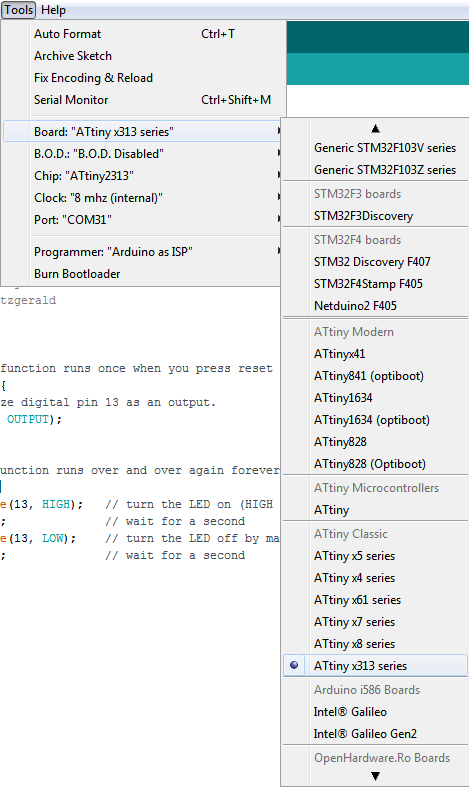
Task: Click Burn Bootloader
Action: coord(142,274)
